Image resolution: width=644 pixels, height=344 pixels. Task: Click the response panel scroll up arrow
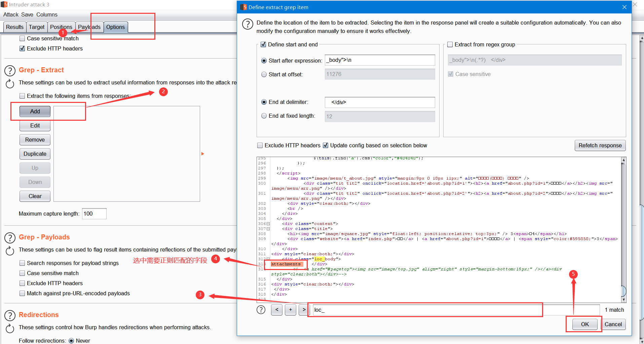(x=623, y=160)
